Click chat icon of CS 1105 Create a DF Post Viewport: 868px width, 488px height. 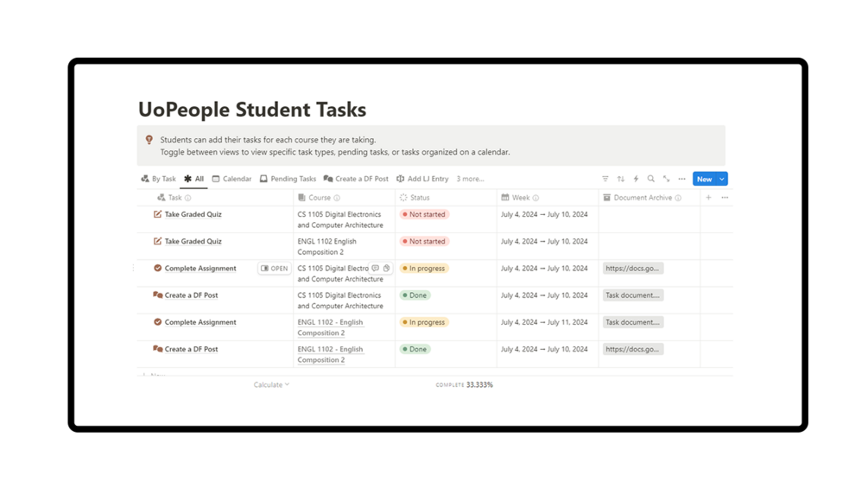click(x=158, y=295)
